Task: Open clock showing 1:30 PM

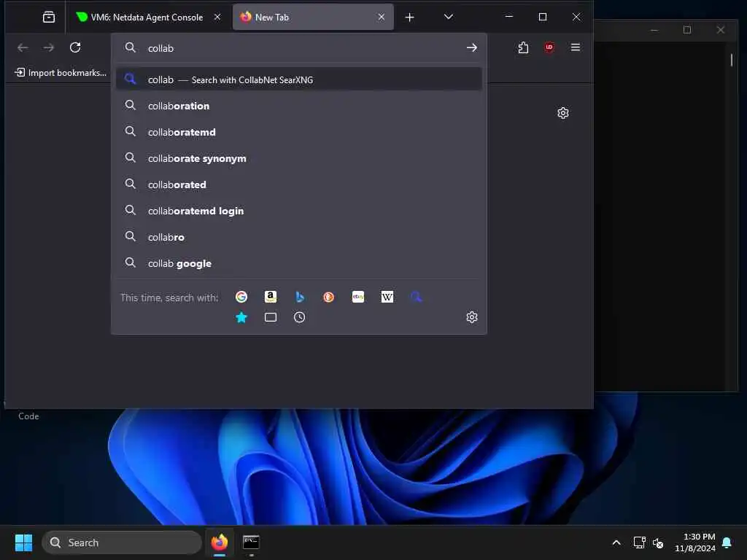Action: [695, 542]
